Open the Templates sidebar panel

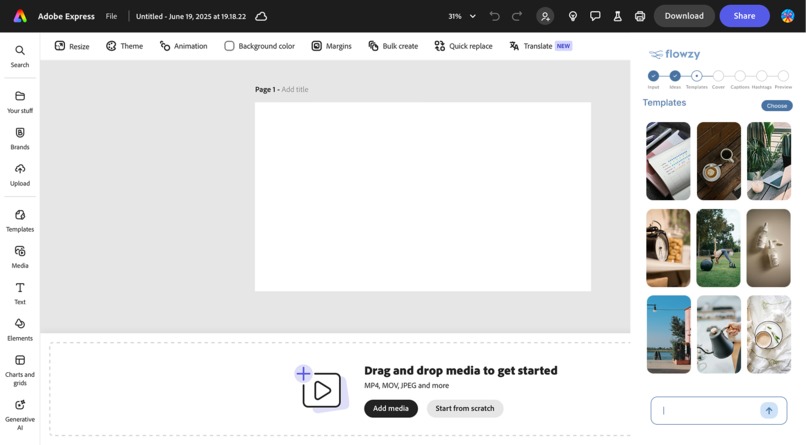tap(20, 220)
